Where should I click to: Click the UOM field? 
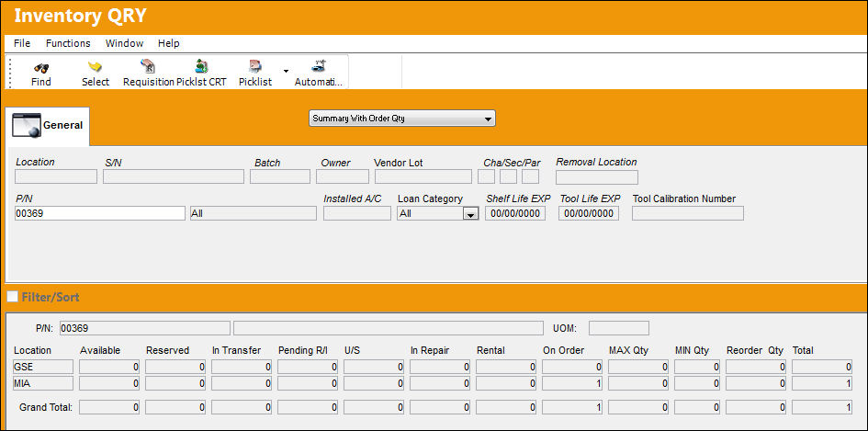(619, 328)
